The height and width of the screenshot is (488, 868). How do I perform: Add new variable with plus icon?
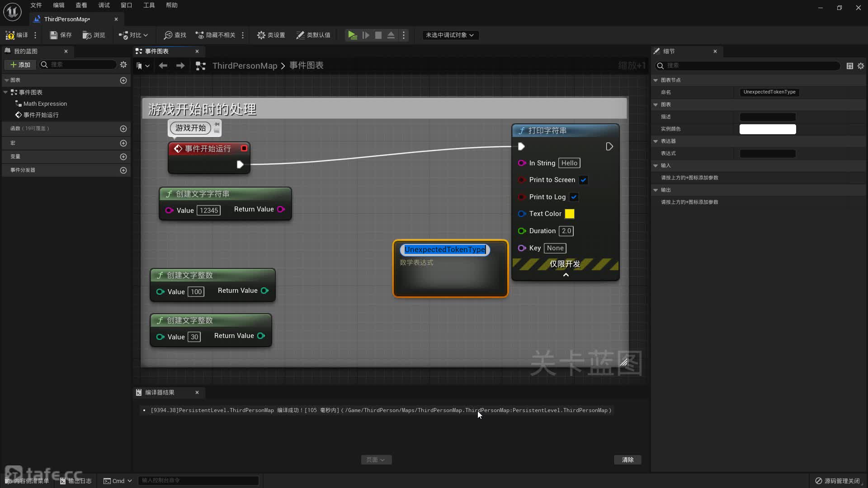pos(123,157)
